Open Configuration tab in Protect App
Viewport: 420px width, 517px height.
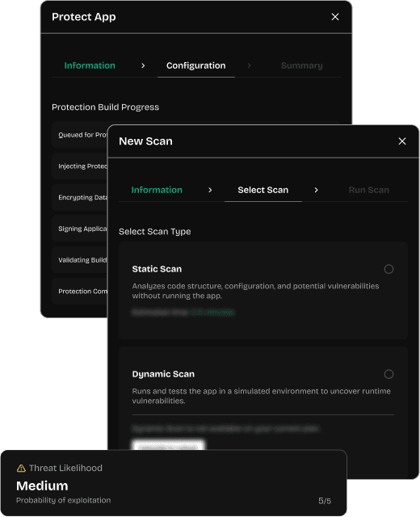click(195, 65)
